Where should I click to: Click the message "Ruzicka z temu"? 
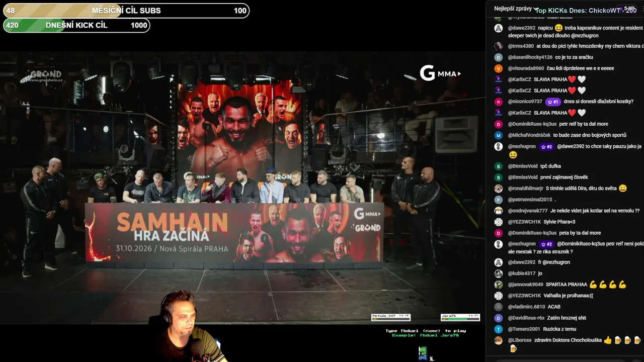click(x=559, y=329)
